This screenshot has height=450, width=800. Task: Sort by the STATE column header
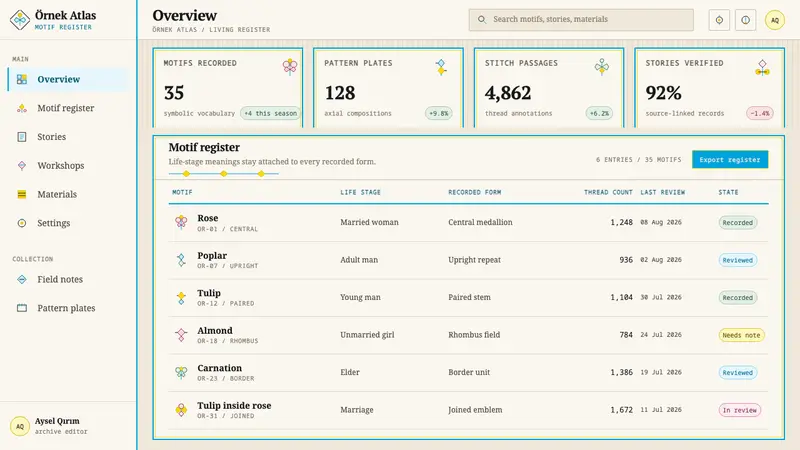pyautogui.click(x=728, y=192)
